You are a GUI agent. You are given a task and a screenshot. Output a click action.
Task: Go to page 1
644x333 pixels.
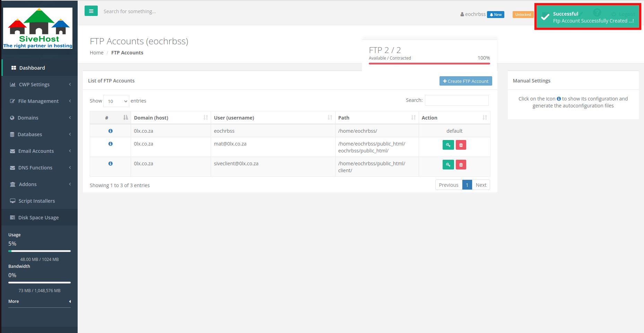coord(467,185)
